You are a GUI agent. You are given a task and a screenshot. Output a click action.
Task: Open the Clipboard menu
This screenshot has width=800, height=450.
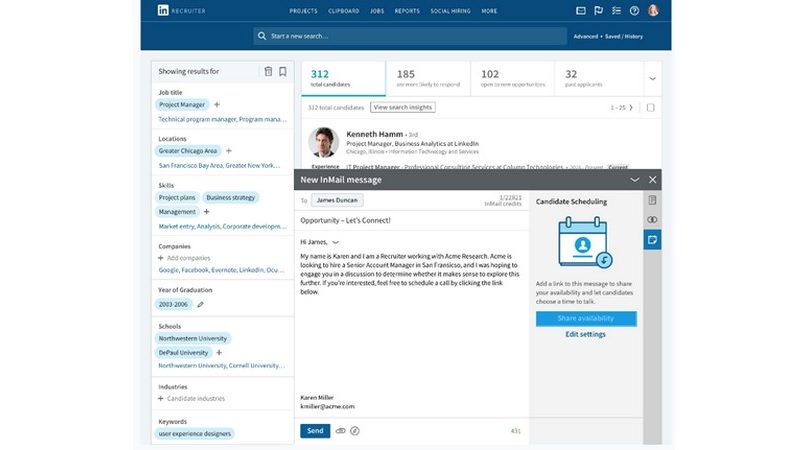pyautogui.click(x=343, y=11)
